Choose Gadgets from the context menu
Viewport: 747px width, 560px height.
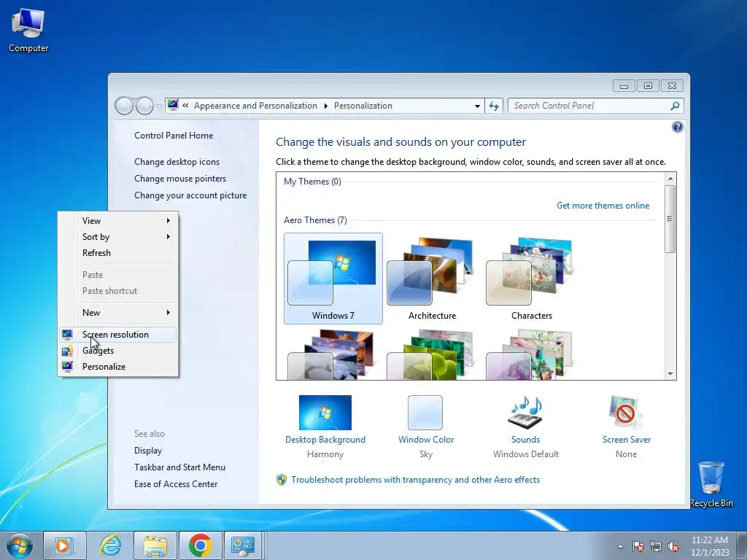[x=118, y=351]
